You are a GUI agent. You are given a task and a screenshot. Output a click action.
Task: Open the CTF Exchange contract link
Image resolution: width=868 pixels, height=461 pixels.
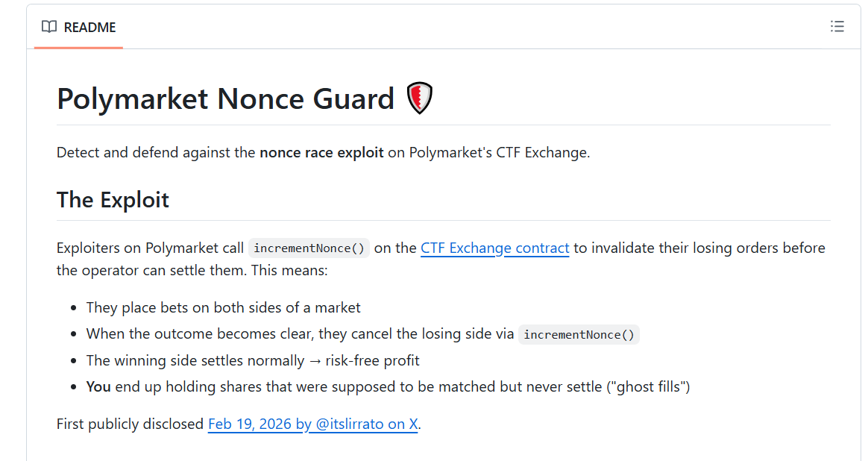click(495, 248)
